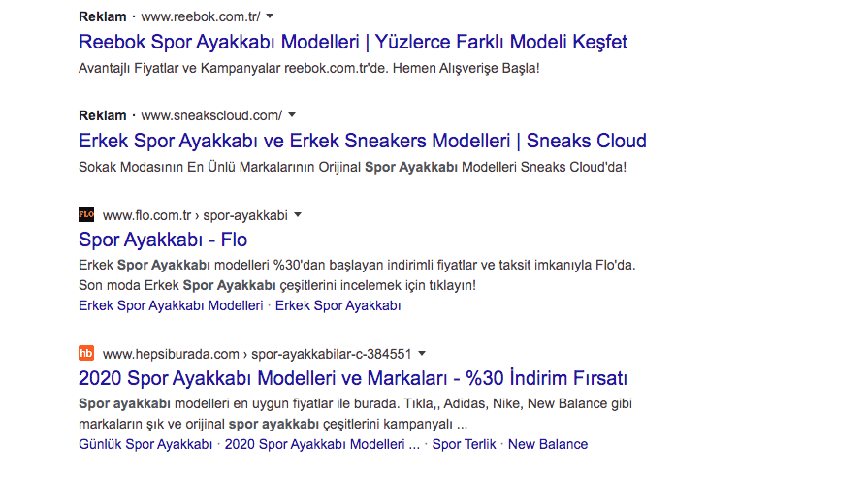
Task: Open Reebok Spor Ayakkabı Modelleri result
Action: (353, 42)
